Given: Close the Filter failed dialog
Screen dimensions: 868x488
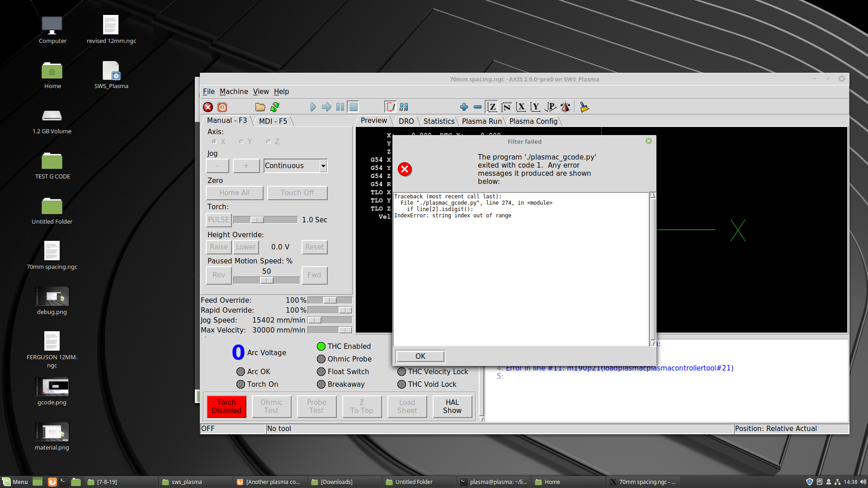Looking at the screenshot, I should tap(649, 141).
